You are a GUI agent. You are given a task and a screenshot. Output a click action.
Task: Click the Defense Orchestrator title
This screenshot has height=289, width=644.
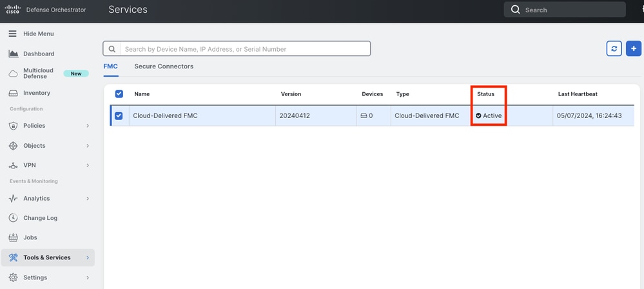56,10
